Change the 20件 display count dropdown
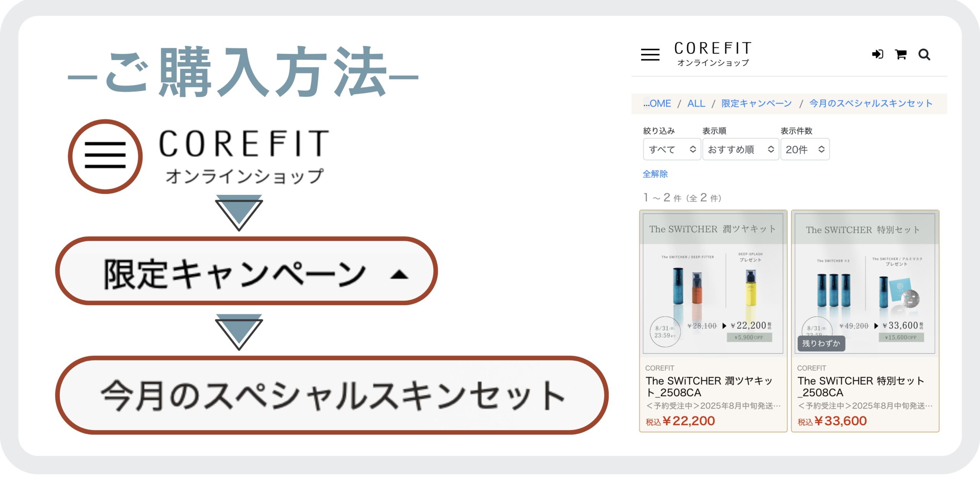Image resolution: width=980 pixels, height=478 pixels. pyautogui.click(x=805, y=149)
